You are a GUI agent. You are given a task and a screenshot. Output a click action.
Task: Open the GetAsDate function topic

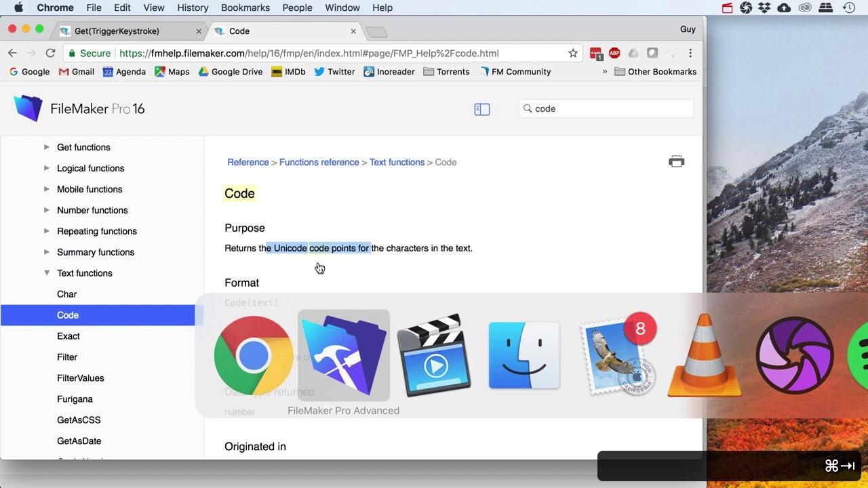pyautogui.click(x=79, y=441)
